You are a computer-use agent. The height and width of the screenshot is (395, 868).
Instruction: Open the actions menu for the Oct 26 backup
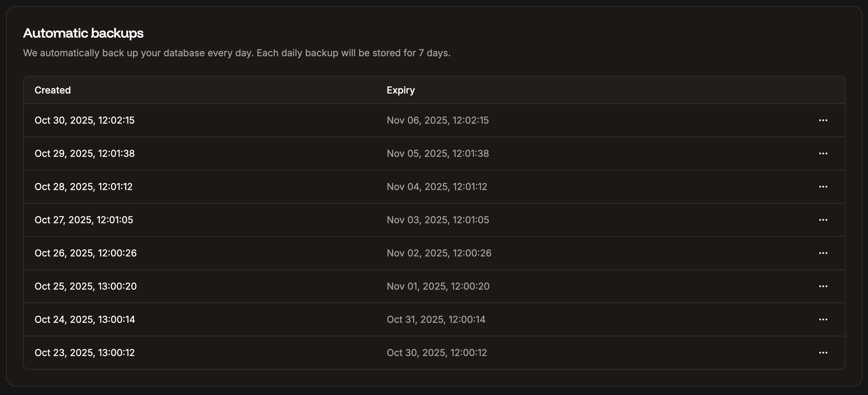click(x=823, y=253)
